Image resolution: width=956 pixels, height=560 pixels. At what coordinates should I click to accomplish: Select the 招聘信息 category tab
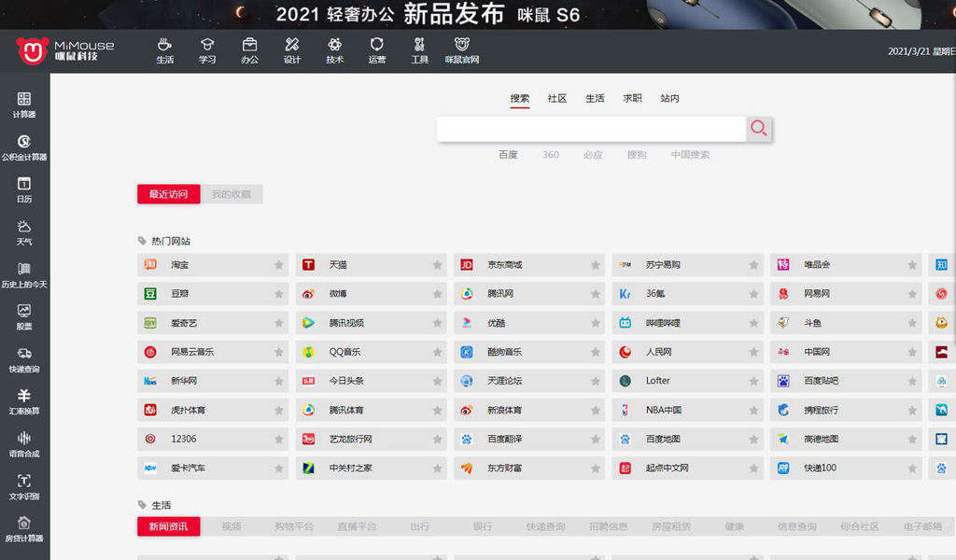click(609, 526)
